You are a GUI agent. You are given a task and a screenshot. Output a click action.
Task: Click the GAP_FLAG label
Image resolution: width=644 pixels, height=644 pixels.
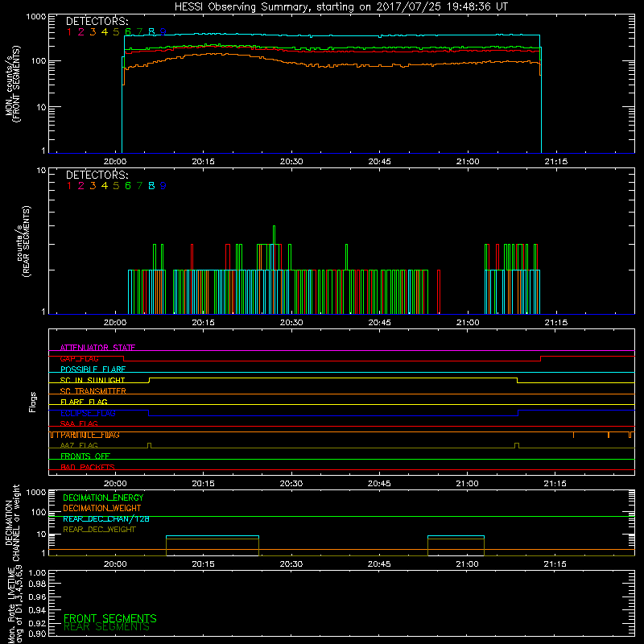(79, 358)
